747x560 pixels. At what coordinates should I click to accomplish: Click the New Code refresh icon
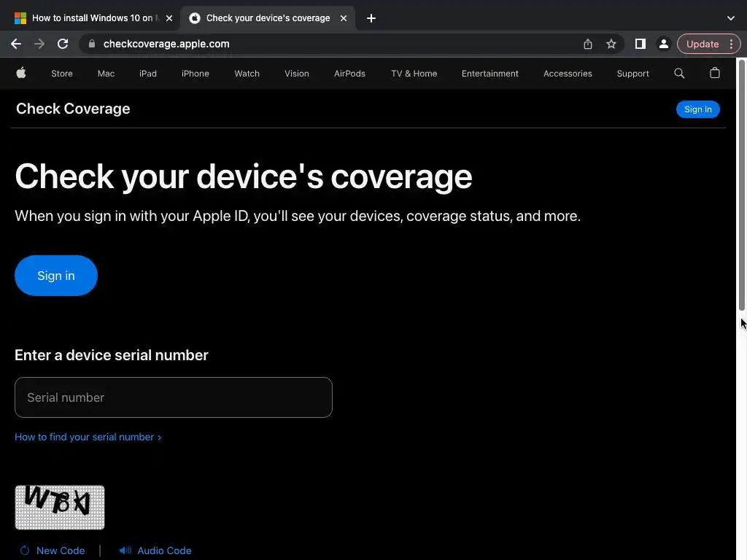[25, 551]
